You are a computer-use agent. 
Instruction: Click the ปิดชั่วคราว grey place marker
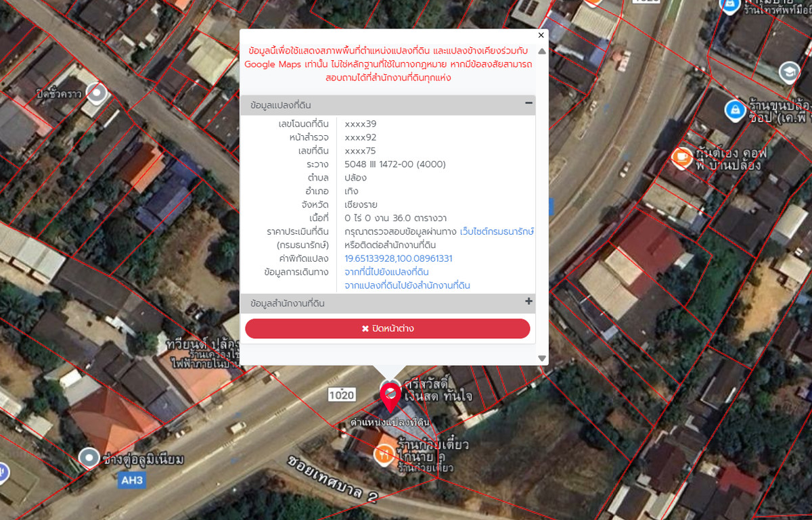click(x=98, y=93)
